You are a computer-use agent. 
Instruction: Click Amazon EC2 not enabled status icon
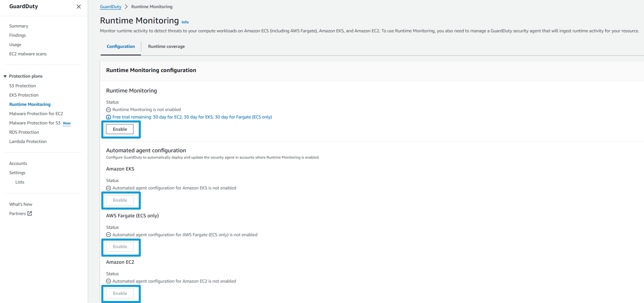(108, 281)
